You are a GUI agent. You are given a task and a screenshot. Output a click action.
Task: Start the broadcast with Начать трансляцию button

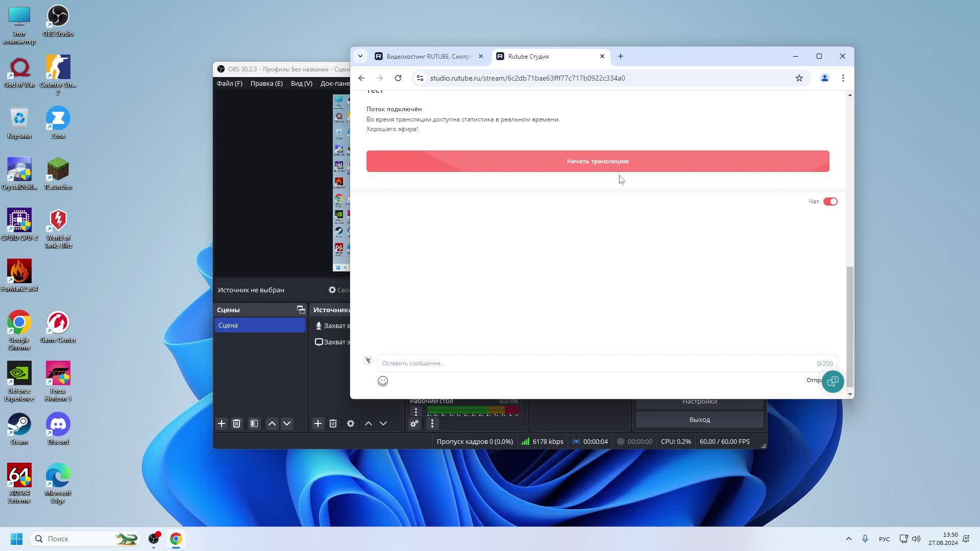point(598,161)
